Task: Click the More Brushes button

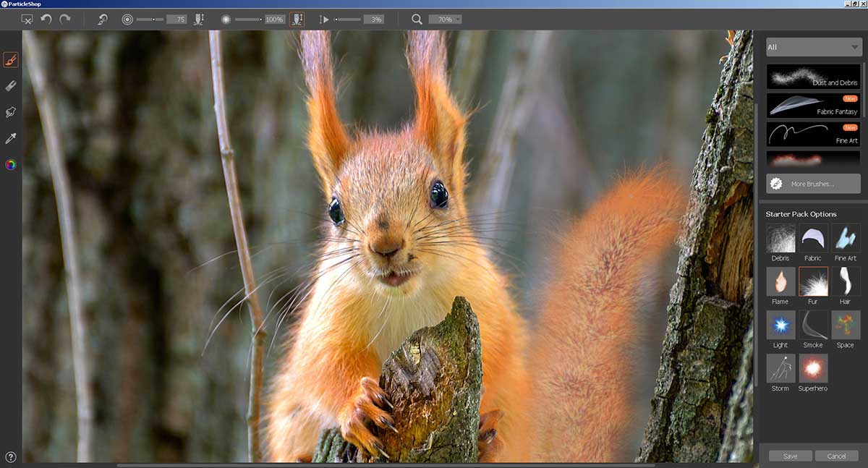Action: 813,184
